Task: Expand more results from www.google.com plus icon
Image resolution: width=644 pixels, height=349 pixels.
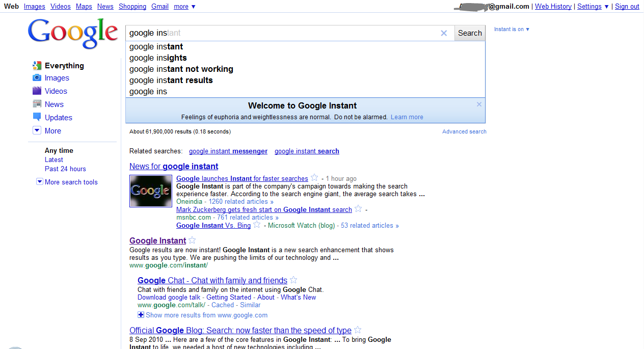Action: tap(141, 315)
